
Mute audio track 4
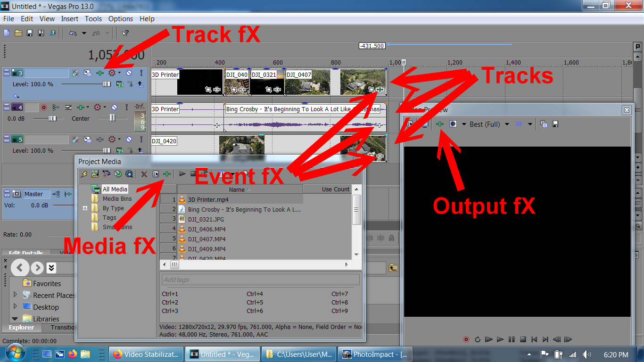point(114,107)
